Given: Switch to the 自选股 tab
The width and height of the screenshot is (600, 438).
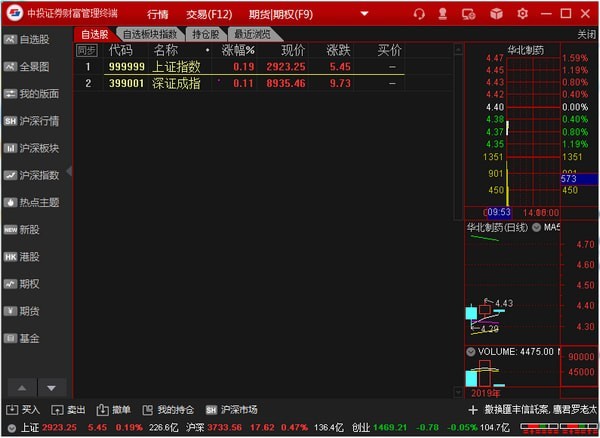Looking at the screenshot, I should click(95, 34).
